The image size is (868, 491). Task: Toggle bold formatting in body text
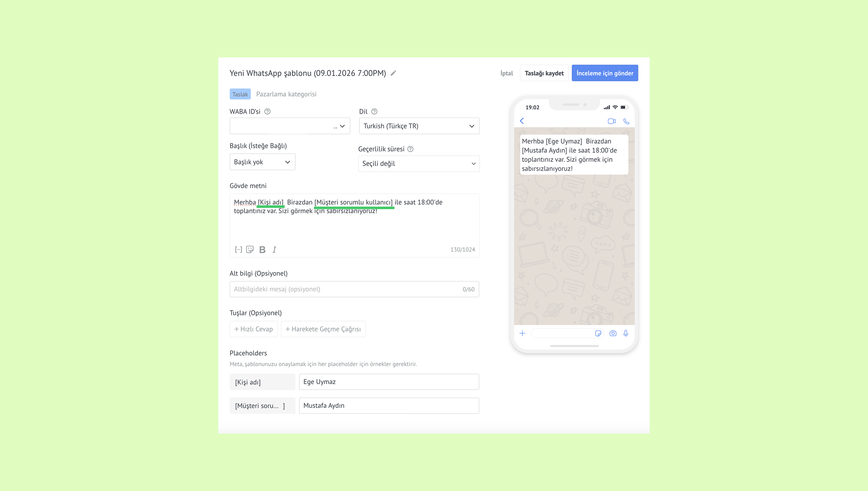262,250
